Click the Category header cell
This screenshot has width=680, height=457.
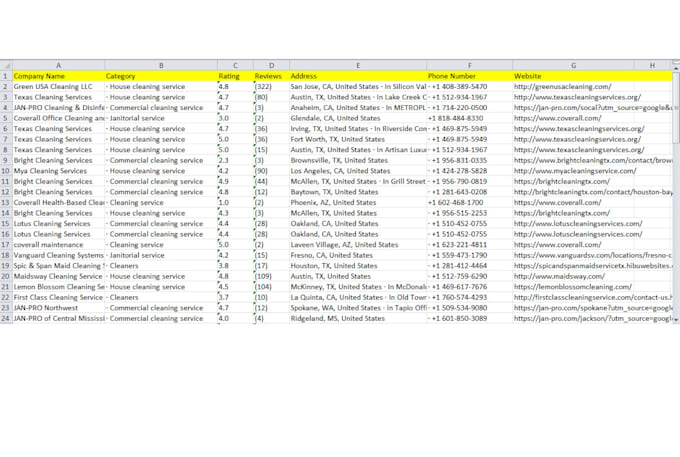click(161, 76)
